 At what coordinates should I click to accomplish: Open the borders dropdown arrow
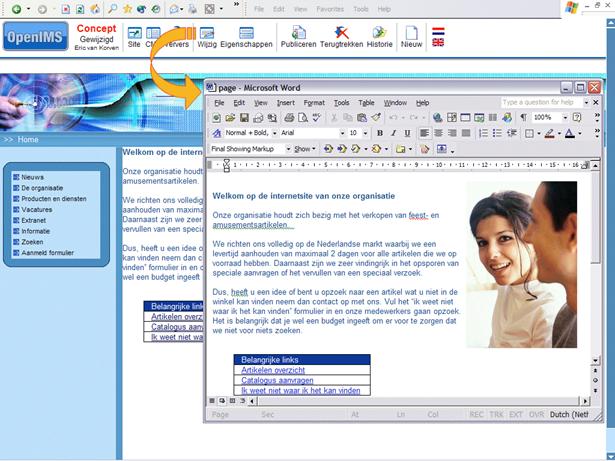[539, 133]
